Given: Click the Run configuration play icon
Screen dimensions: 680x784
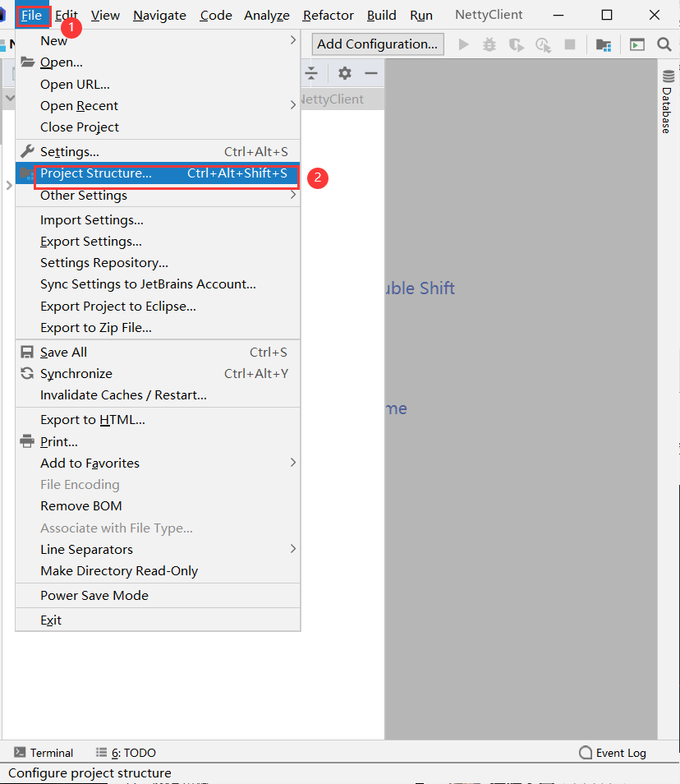Looking at the screenshot, I should [x=464, y=44].
